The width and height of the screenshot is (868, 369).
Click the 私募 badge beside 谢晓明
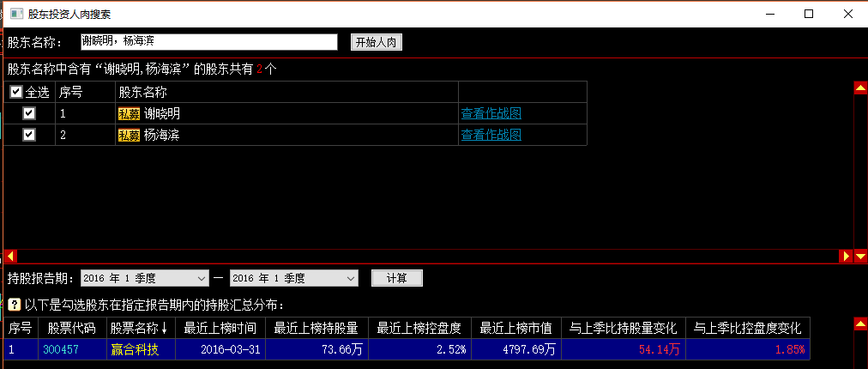129,113
